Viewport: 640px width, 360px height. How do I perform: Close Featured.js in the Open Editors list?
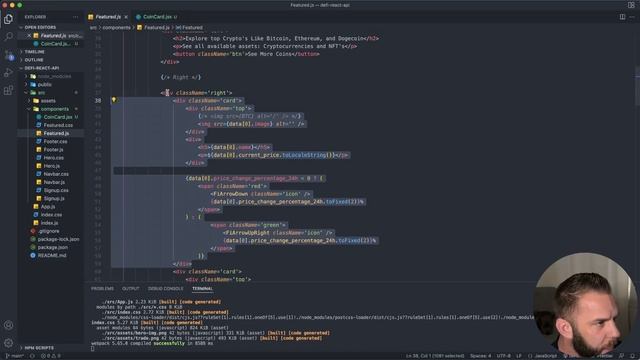click(29, 36)
